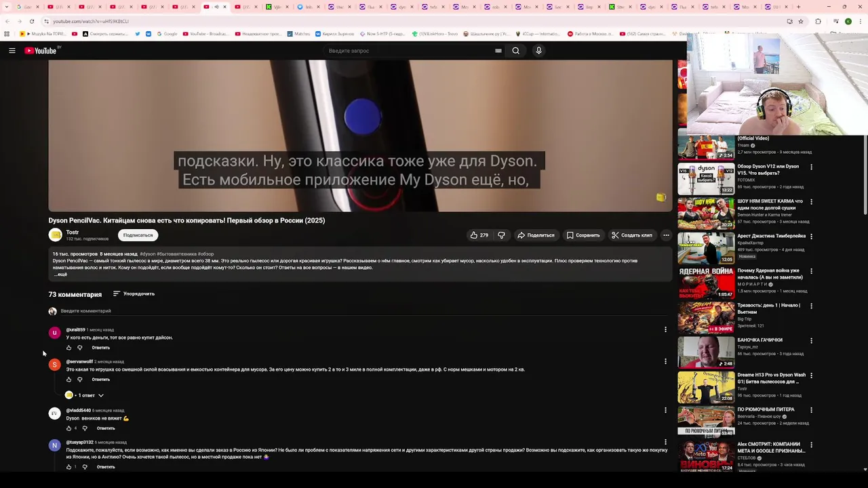Open options for Арест Джастина Тимберлейка video
This screenshot has width=868, height=488.
pos(811,237)
